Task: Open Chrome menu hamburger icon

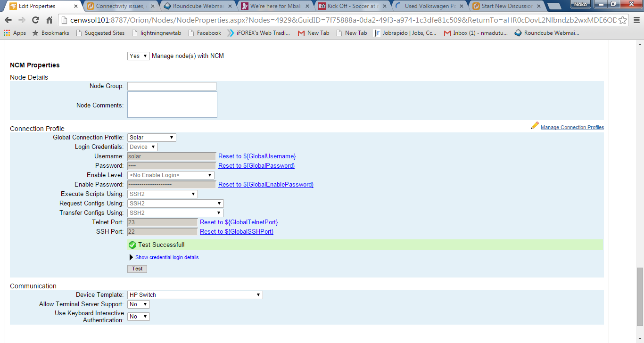Action: click(x=636, y=20)
